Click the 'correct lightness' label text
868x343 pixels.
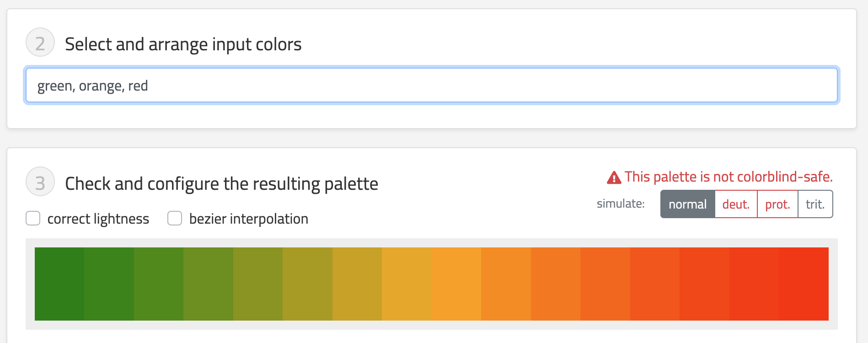[x=98, y=219]
